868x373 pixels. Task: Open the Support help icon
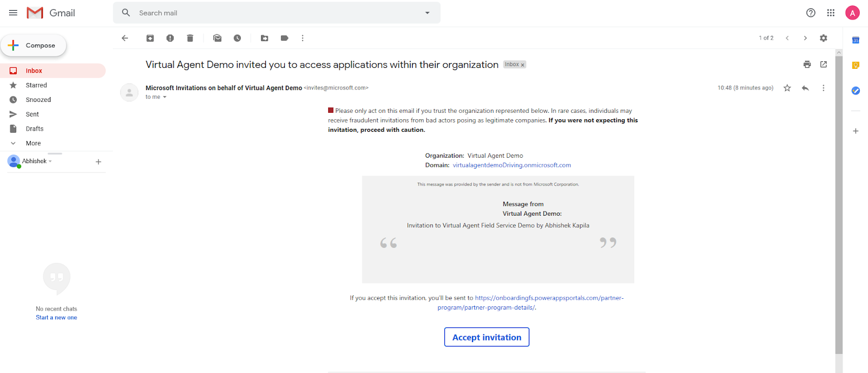click(810, 12)
